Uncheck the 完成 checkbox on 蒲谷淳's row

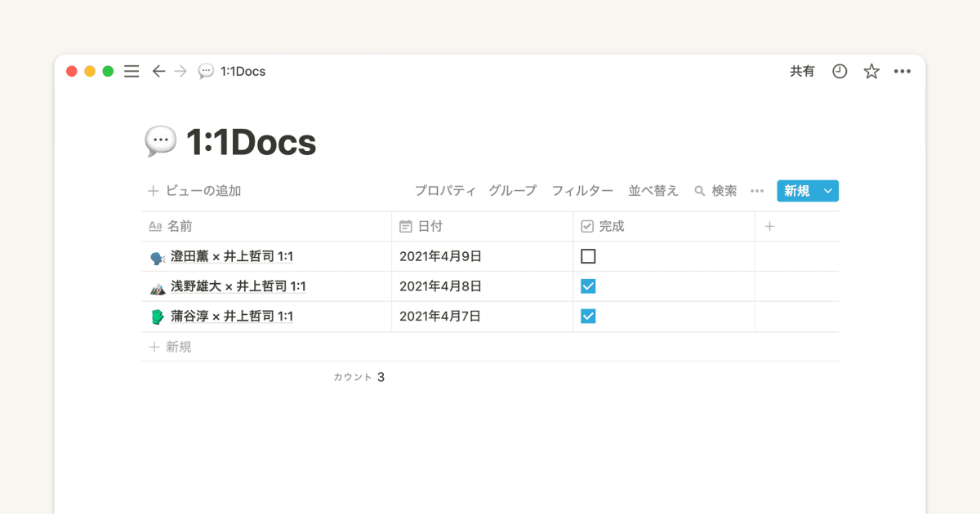click(x=588, y=316)
